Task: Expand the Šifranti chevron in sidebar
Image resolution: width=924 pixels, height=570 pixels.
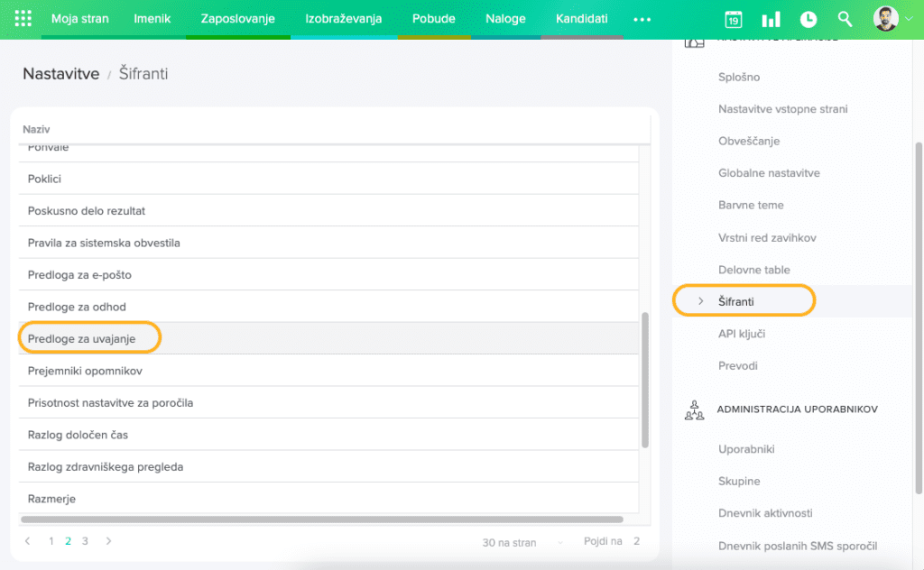Action: 701,301
